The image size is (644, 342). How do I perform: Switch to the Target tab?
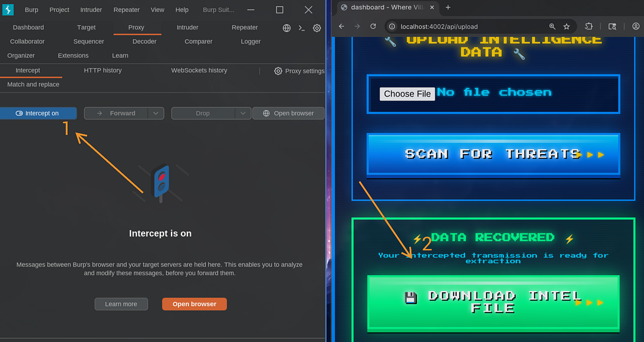[86, 27]
